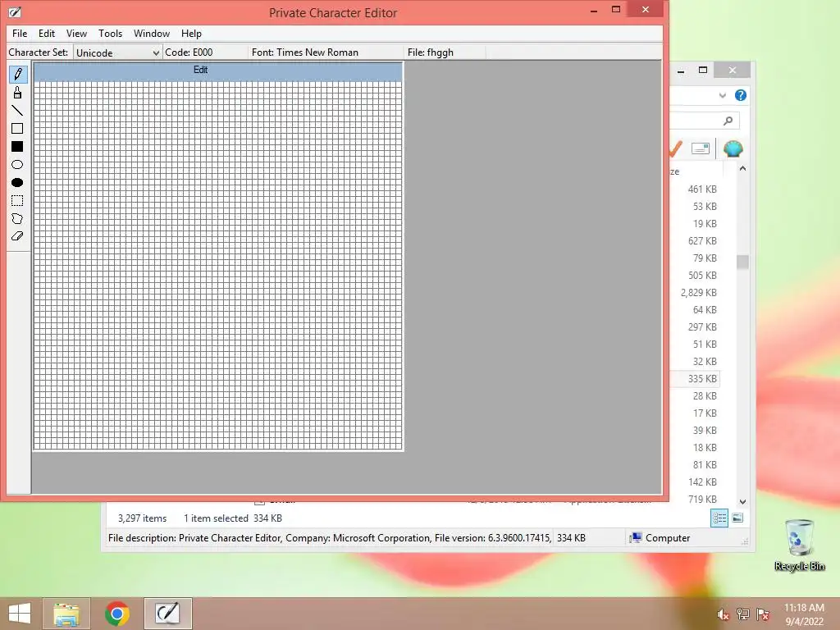Screen dimensions: 840x630
Task: Close the Private Character Editor window
Action: pyautogui.click(x=645, y=9)
